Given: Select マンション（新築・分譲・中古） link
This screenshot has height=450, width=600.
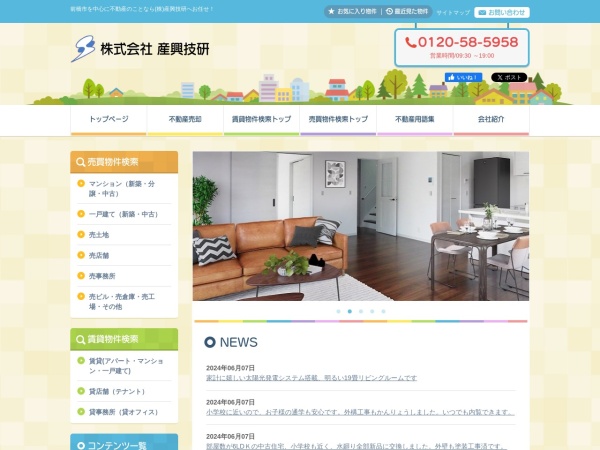Looking at the screenshot, I should coord(122,189).
